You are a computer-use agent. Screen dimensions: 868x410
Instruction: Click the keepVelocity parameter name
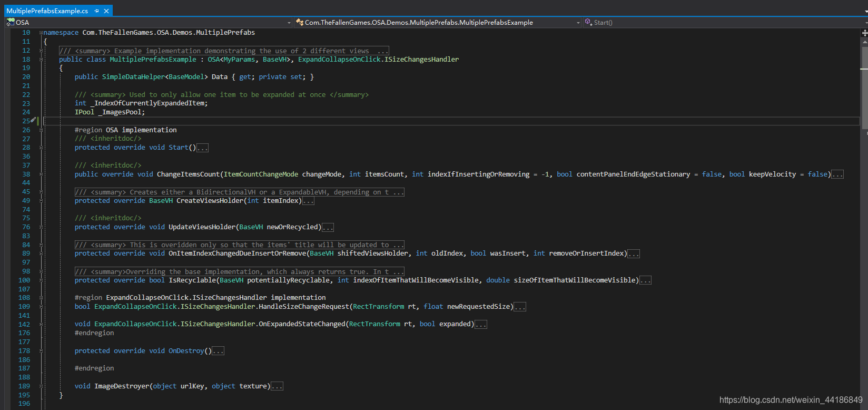(x=773, y=174)
